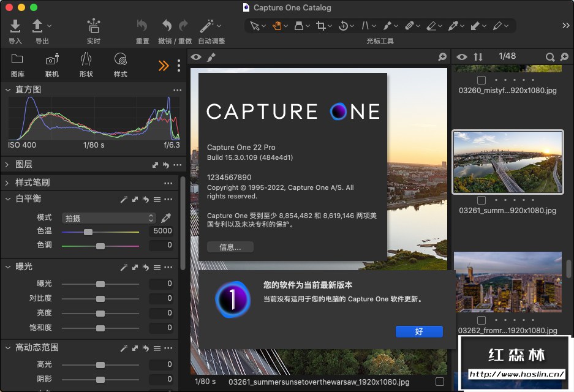Check the box under 03261_summ thumbnail
574x392 pixels.
point(481,200)
